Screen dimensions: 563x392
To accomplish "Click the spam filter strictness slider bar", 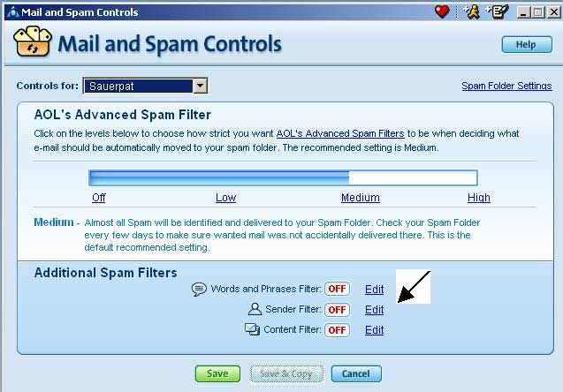I will [283, 177].
